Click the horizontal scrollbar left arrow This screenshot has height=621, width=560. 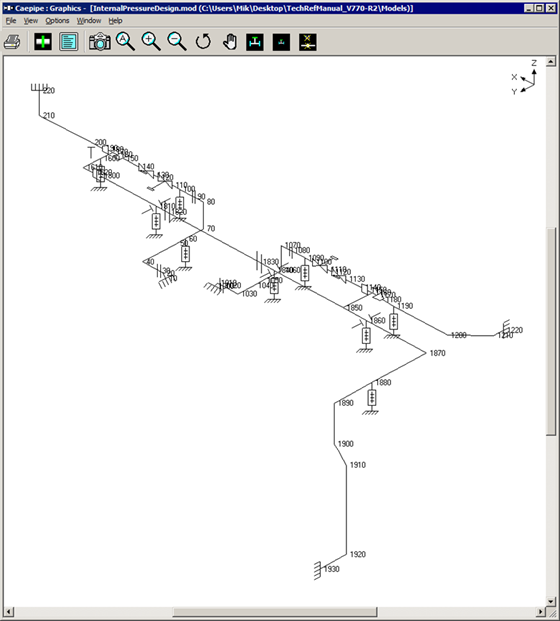[x=8, y=612]
